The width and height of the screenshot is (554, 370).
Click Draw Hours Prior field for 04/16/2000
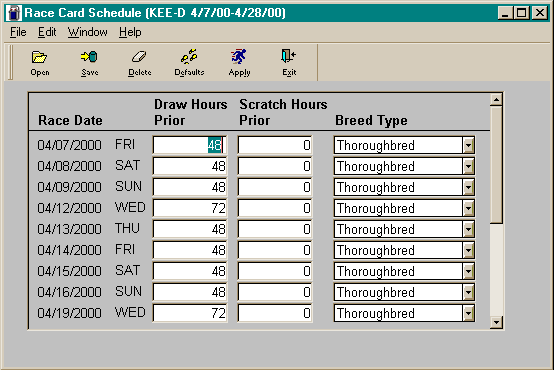click(x=190, y=292)
